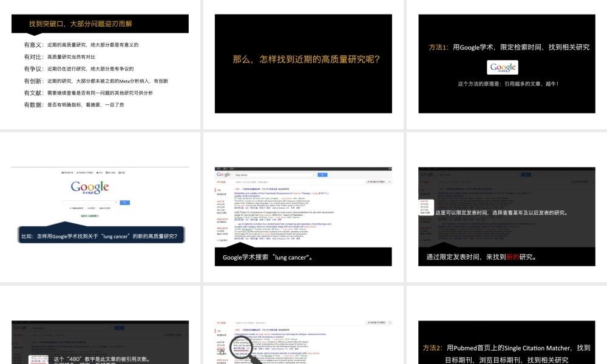Select the 有意义 bullet line
Image resolution: width=607 pixels, height=364 pixels.
tap(81, 45)
